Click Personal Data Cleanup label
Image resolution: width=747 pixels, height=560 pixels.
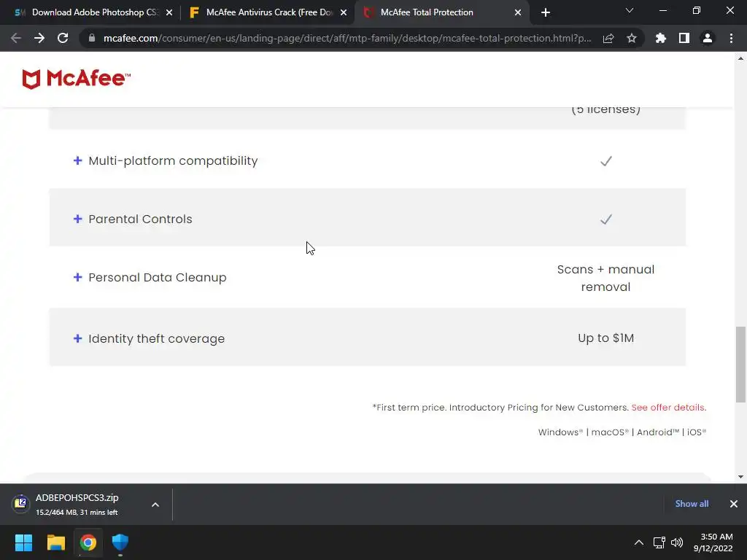click(x=158, y=278)
